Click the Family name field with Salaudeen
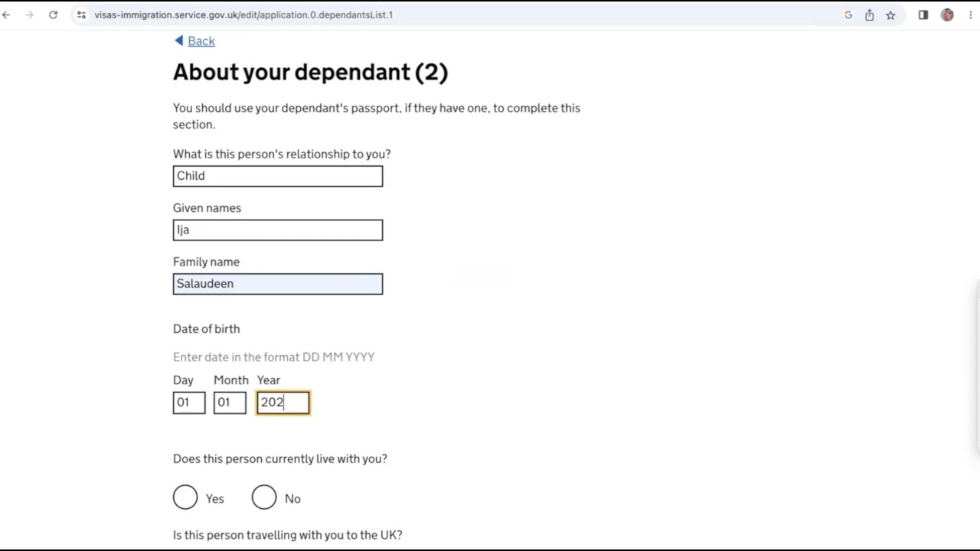 (x=278, y=284)
